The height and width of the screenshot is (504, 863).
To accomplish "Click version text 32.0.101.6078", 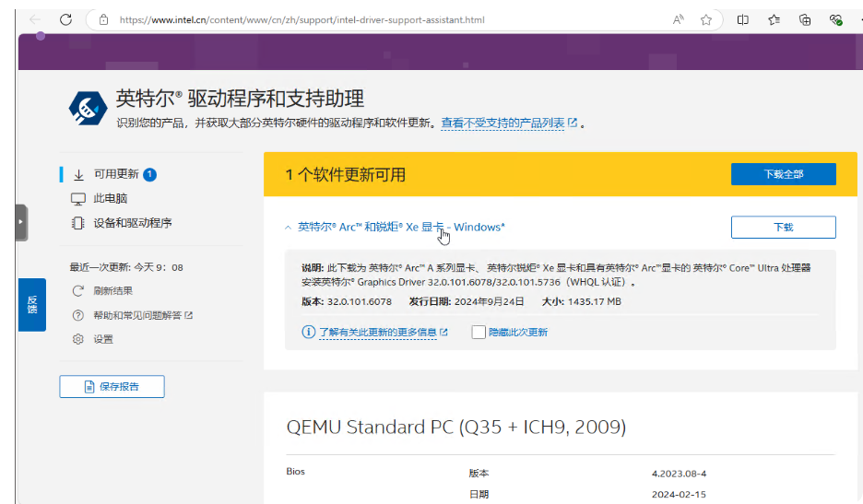I will coord(360,301).
